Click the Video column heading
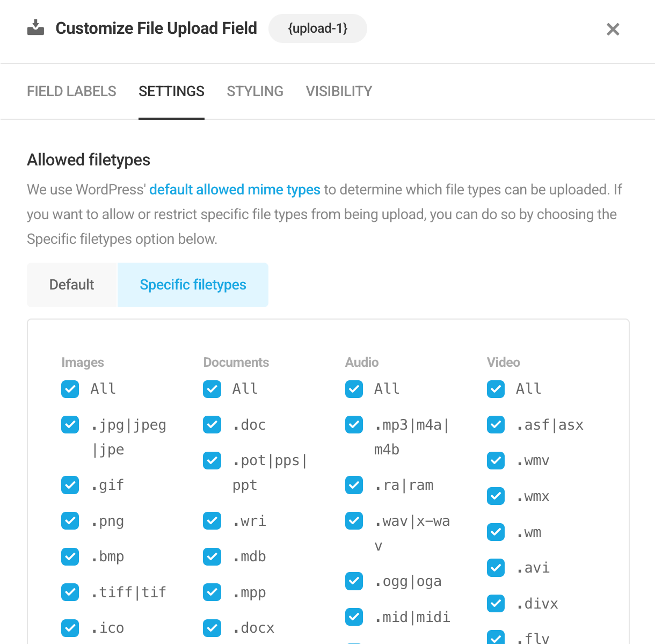Viewport: 655px width, 644px height. pyautogui.click(x=504, y=363)
